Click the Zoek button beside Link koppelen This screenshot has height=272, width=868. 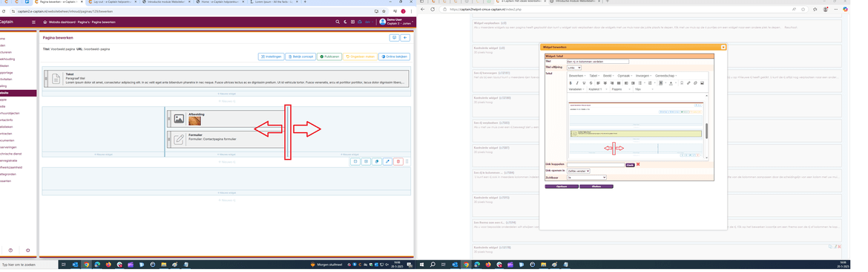[x=630, y=164]
